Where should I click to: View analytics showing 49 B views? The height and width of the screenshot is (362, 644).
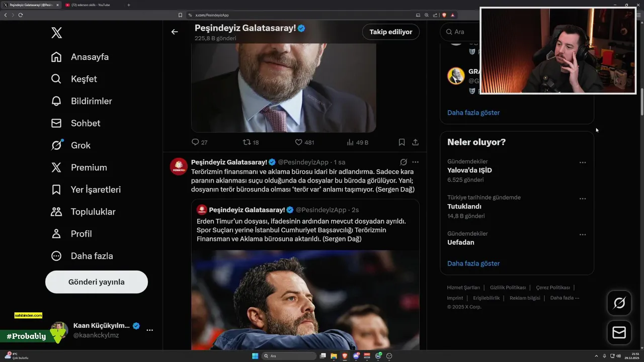(358, 142)
